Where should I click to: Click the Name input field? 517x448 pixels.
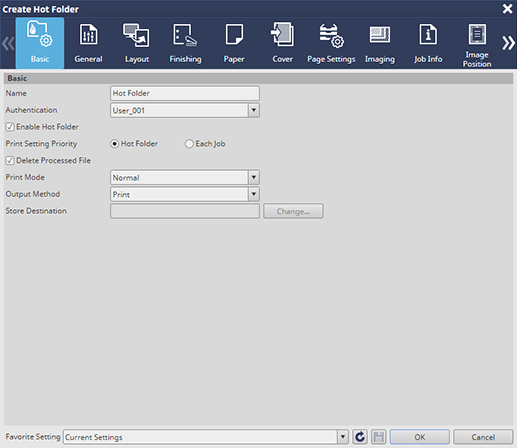pos(185,93)
